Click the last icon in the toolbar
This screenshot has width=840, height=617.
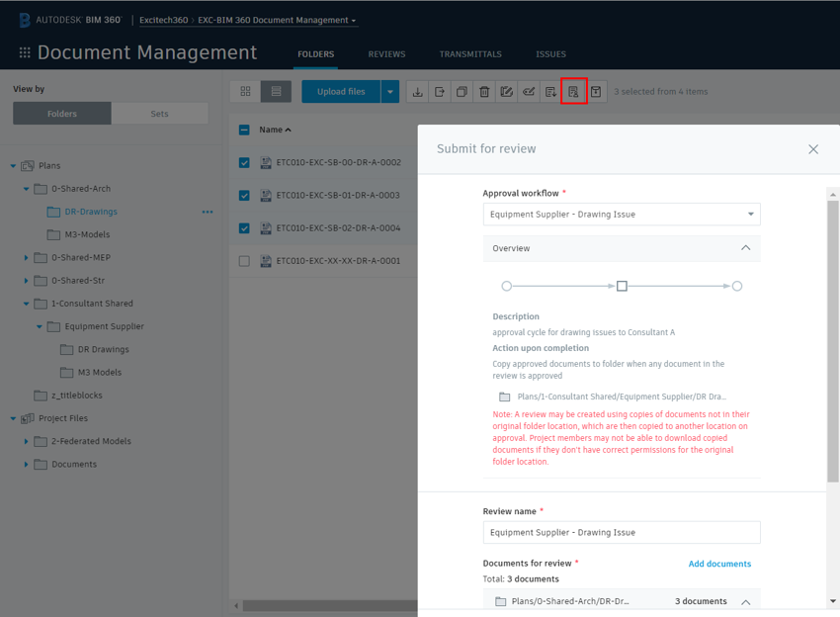coord(596,92)
